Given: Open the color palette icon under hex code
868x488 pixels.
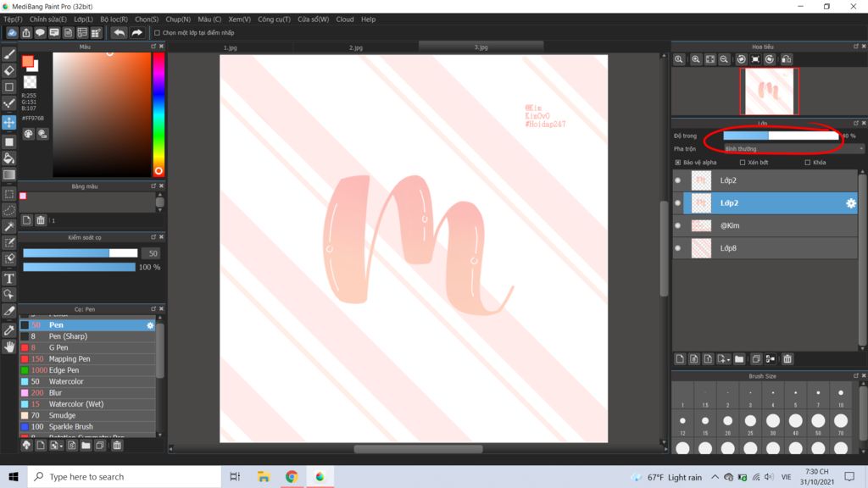Looking at the screenshot, I should [28, 134].
